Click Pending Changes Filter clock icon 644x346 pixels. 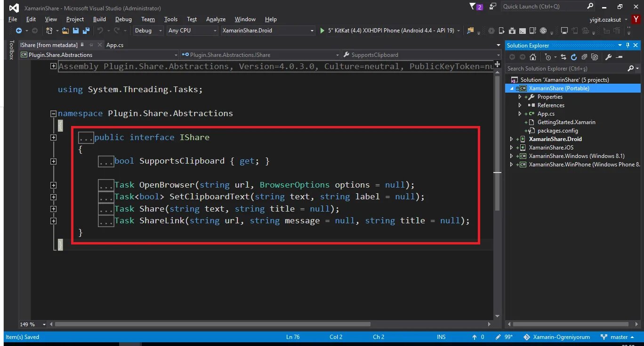tap(548, 57)
